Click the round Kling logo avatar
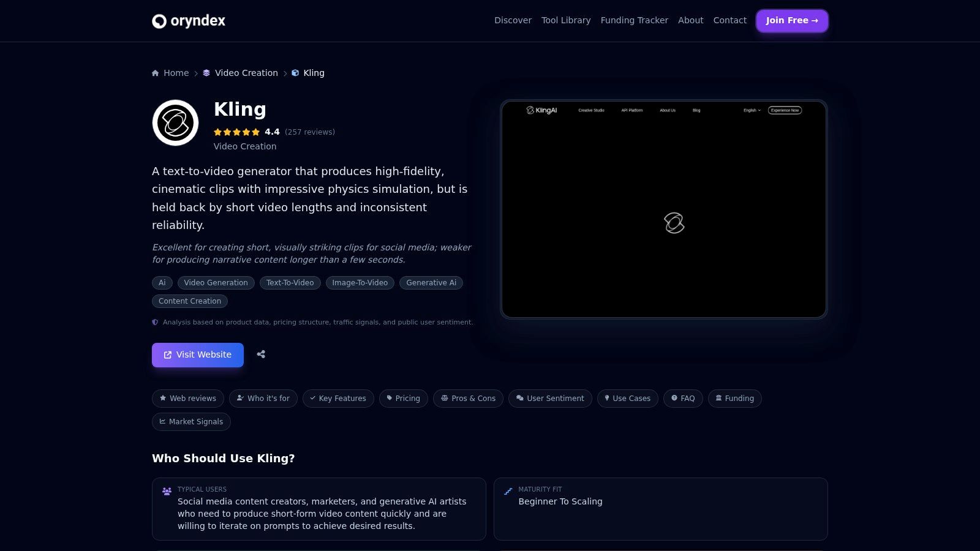The width and height of the screenshot is (980, 551). 175,122
